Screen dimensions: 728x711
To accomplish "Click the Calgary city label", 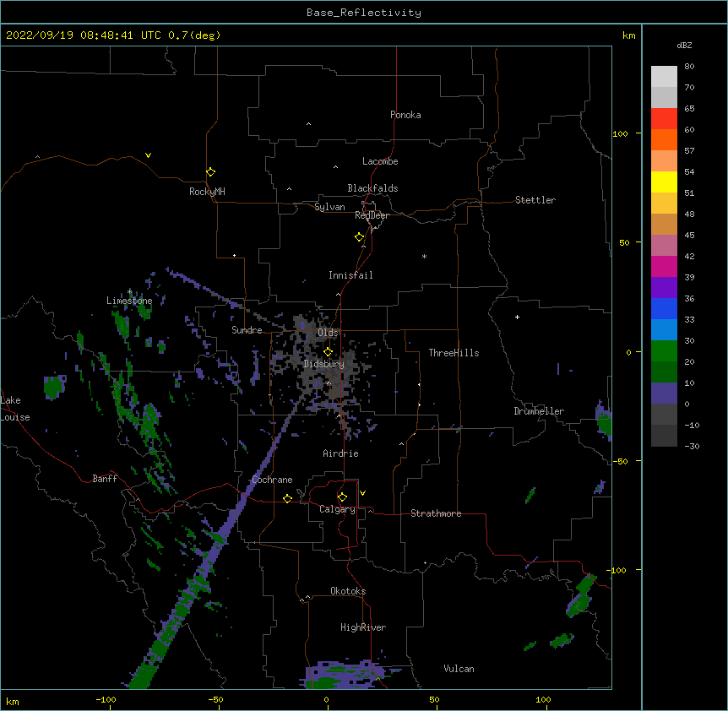I will (x=337, y=509).
